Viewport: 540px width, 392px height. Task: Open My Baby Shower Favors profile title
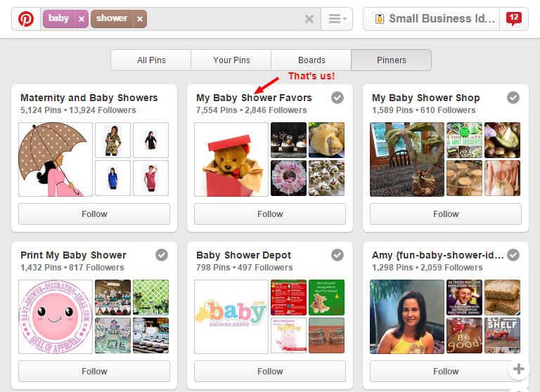(254, 98)
